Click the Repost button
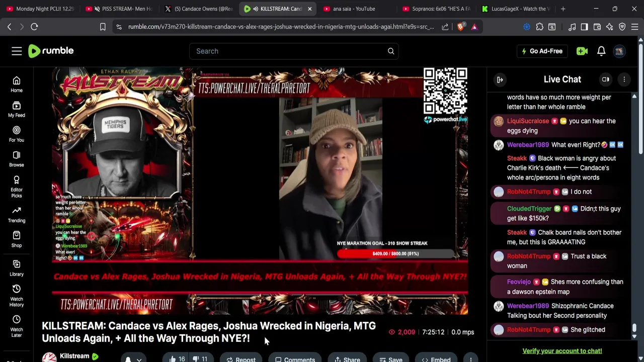Screen dimensions: 644x362 [x=241, y=359]
